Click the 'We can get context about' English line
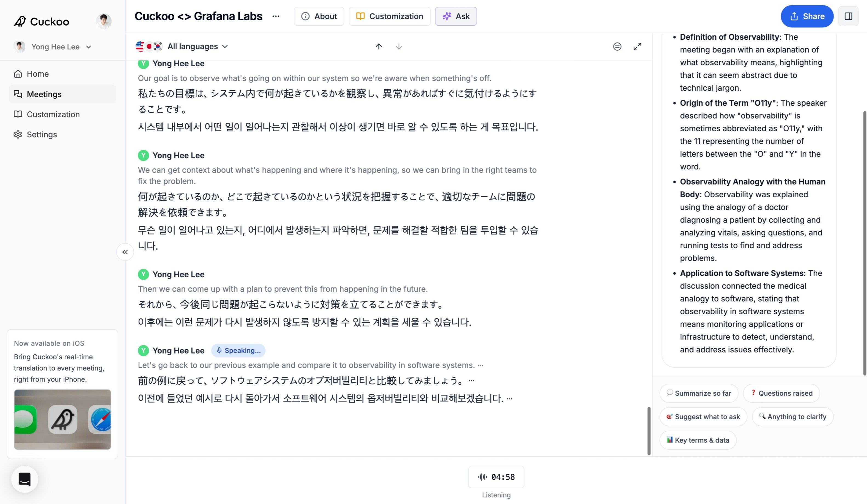867x504 pixels. click(x=337, y=175)
